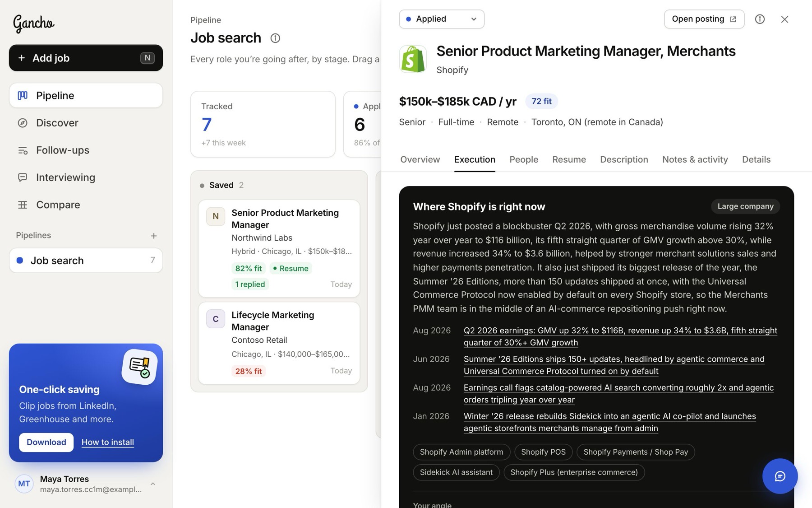This screenshot has height=508, width=812.
Task: Select the Job search pipeline in sidebar
Action: (x=86, y=261)
